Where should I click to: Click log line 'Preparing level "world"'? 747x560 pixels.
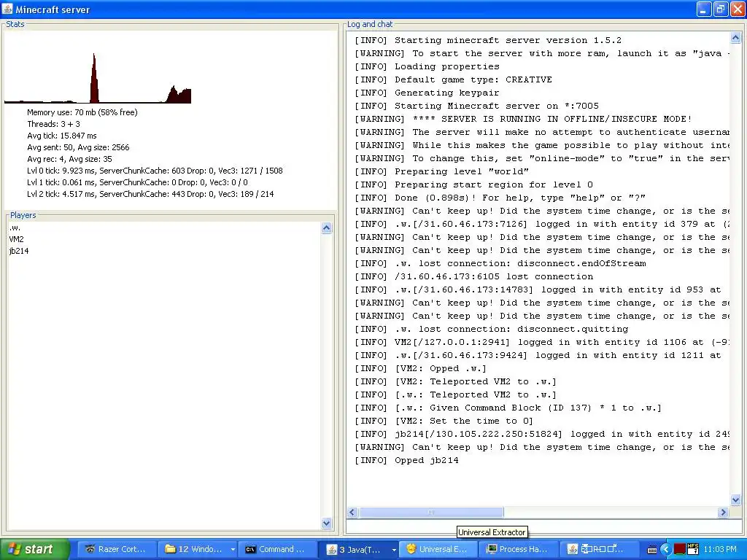pyautogui.click(x=441, y=171)
